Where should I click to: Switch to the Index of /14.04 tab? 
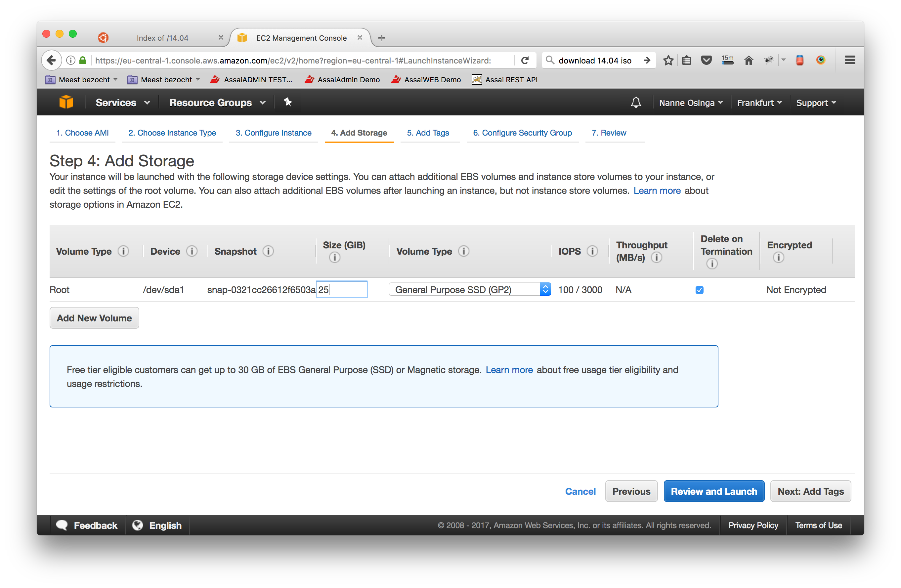162,38
